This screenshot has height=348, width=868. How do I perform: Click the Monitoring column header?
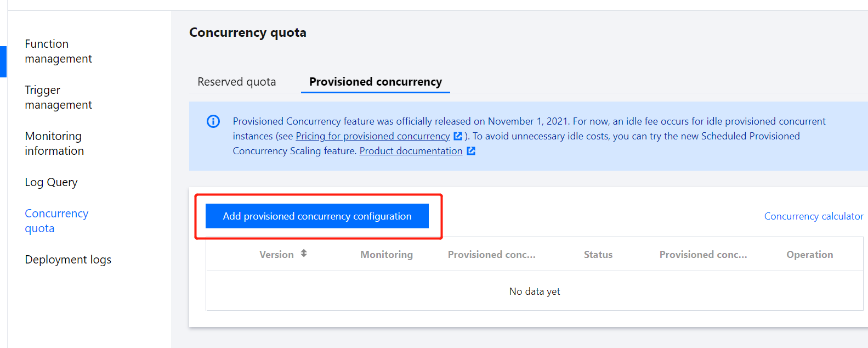click(387, 255)
